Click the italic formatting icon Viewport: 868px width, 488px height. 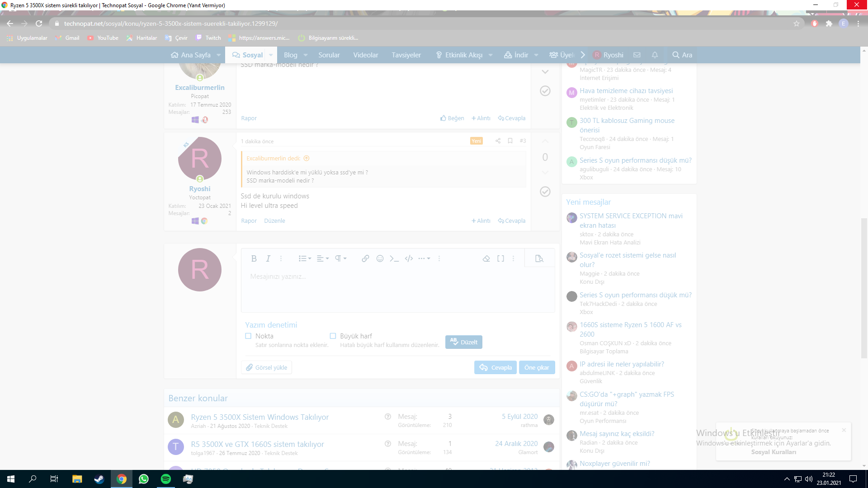click(x=268, y=258)
